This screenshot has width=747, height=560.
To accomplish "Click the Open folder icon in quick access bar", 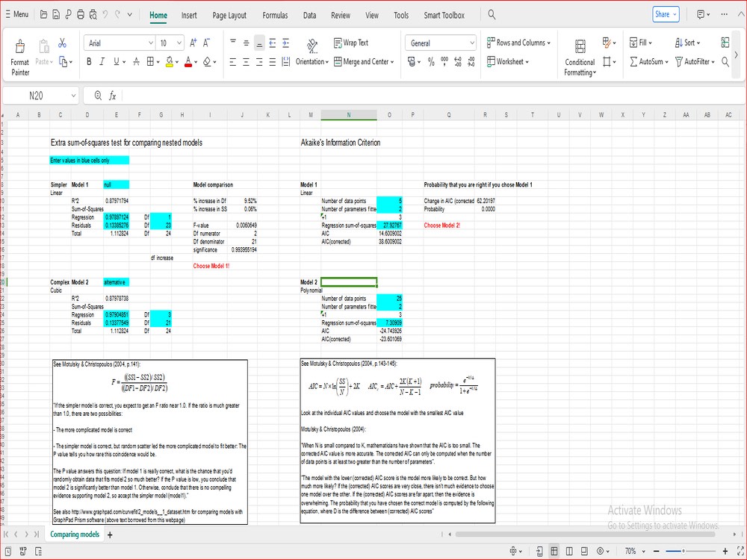I will click(x=43, y=15).
